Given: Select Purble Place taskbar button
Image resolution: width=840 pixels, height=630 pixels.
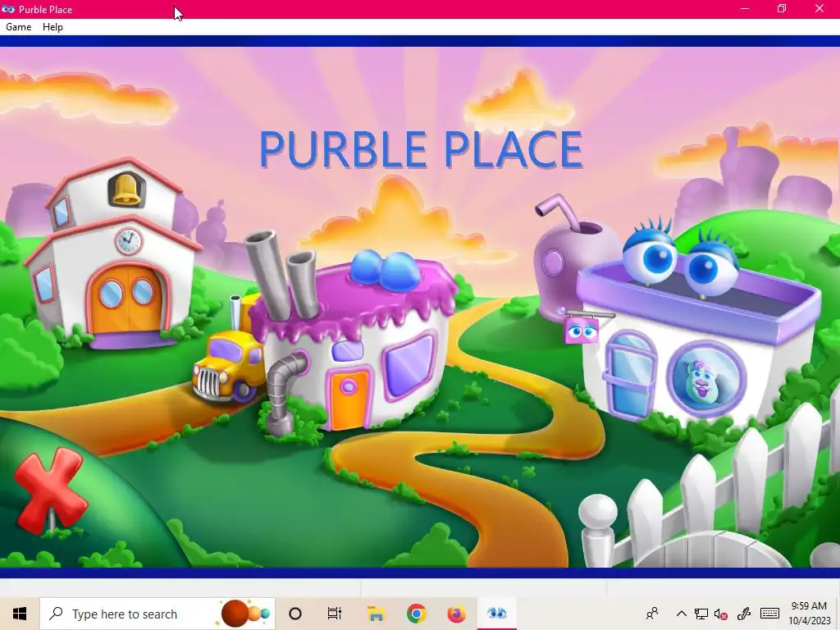Looking at the screenshot, I should (x=496, y=614).
